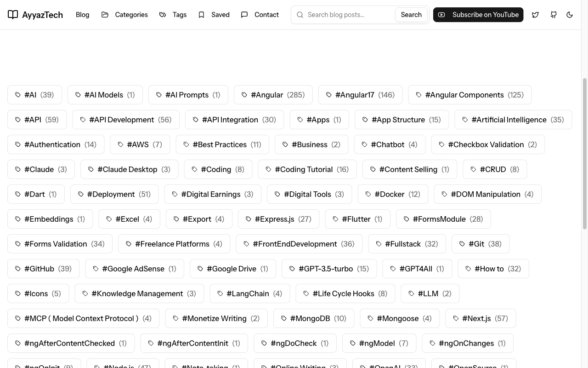Open the #Checkbox Validation tag
This screenshot has height=368, width=588.
[x=488, y=144]
